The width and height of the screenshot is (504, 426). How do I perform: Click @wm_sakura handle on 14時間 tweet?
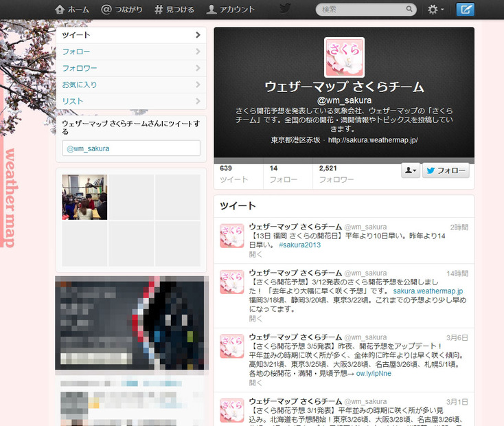[365, 273]
